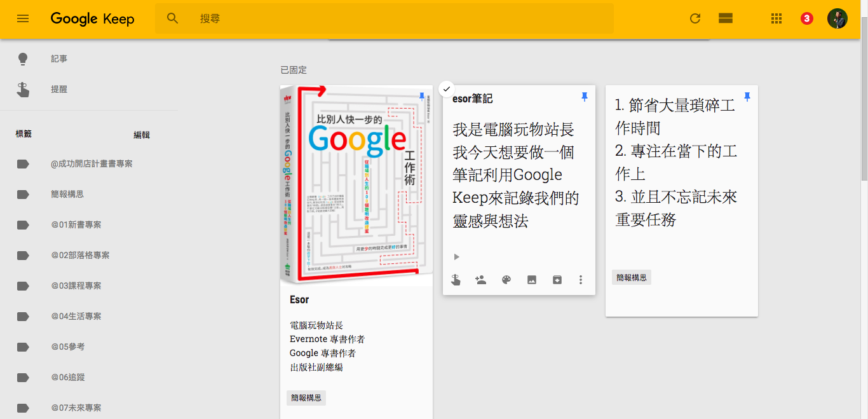Unpin the Google book cover note
868x419 pixels.
point(421,97)
